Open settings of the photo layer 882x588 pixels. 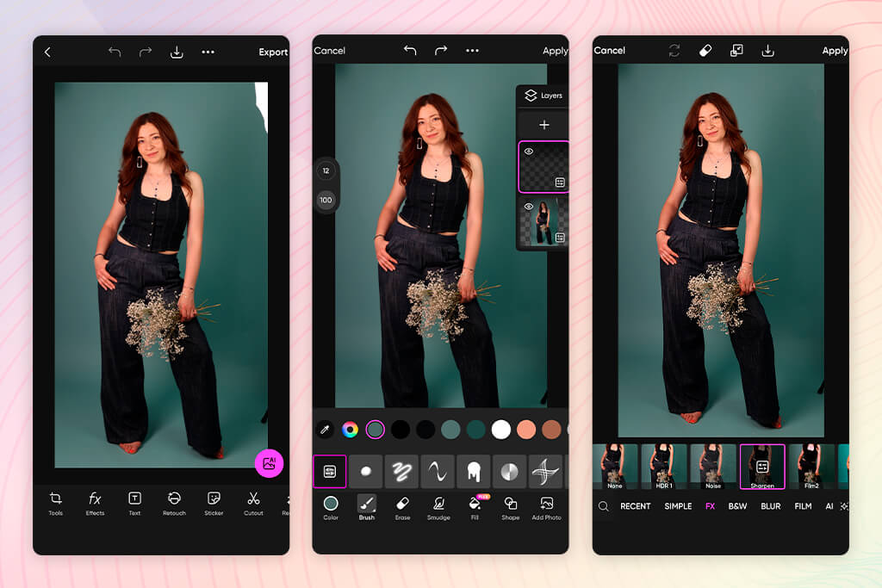560,238
